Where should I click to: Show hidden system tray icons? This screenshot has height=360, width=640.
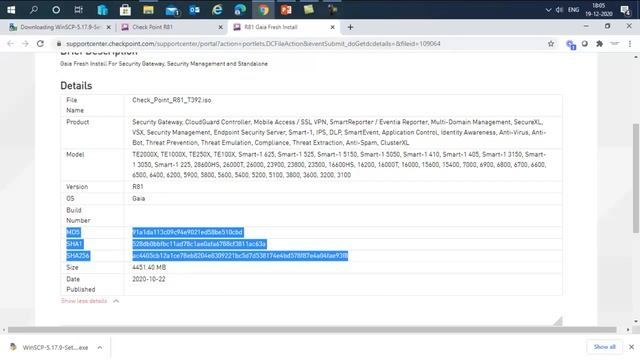[x=548, y=10]
